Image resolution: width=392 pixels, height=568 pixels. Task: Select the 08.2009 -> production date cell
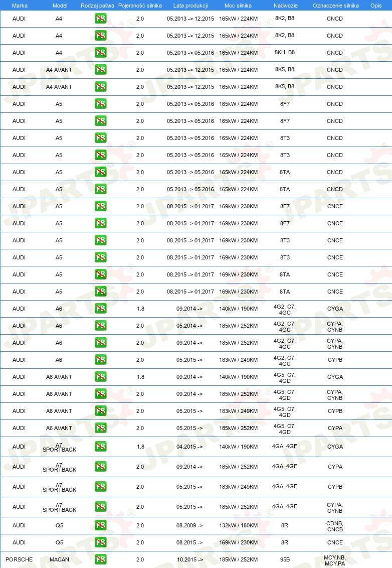pyautogui.click(x=189, y=525)
